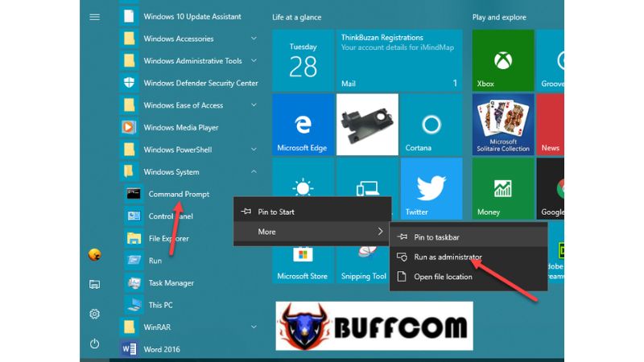Image resolution: width=644 pixels, height=362 pixels.
Task: Click Windows Defender Security Center label
Action: point(200,83)
